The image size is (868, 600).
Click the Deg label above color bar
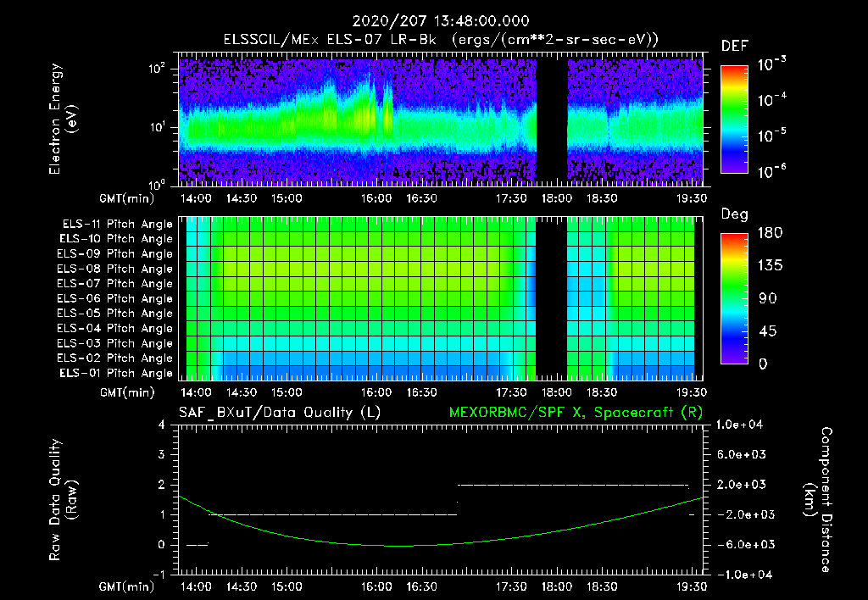[x=735, y=214]
